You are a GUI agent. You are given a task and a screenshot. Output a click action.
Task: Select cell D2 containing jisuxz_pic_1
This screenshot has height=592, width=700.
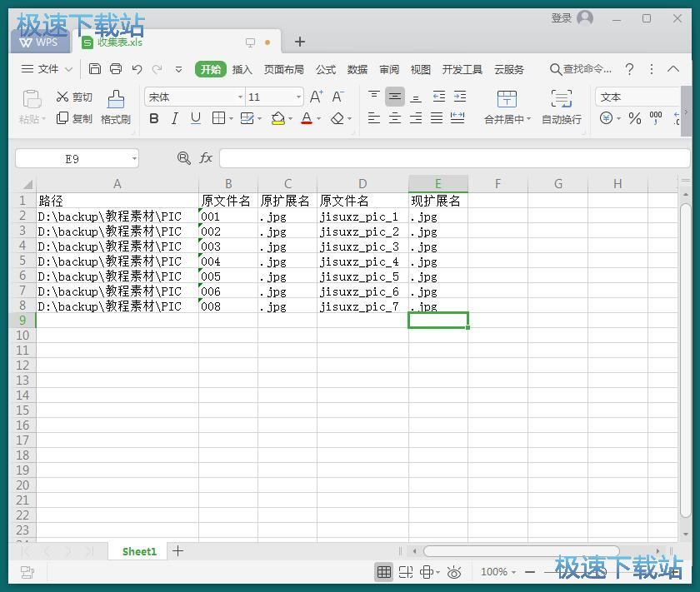[362, 216]
